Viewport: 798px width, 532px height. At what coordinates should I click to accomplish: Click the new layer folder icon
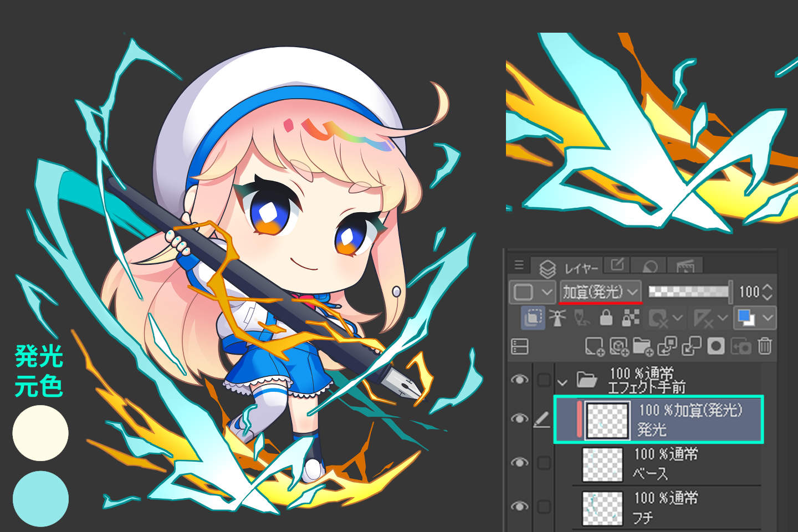point(642,346)
